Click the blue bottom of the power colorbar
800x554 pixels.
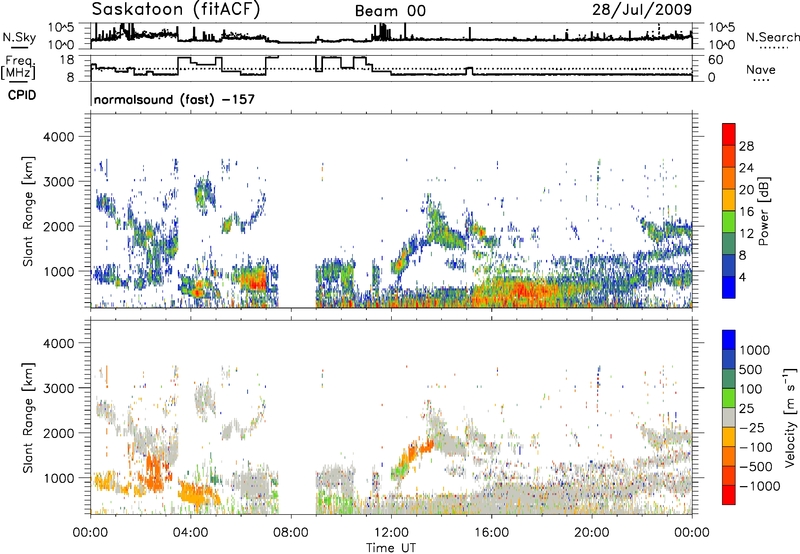pyautogui.click(x=729, y=287)
